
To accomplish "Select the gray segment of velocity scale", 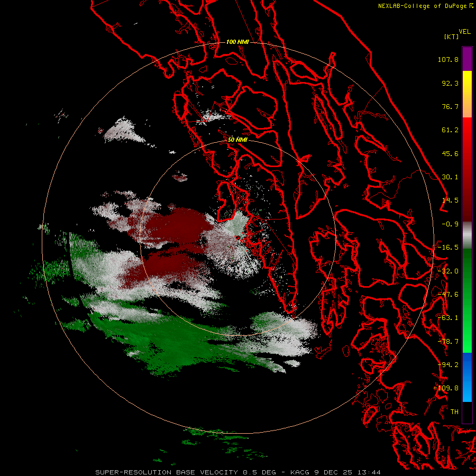I will point(467,235).
